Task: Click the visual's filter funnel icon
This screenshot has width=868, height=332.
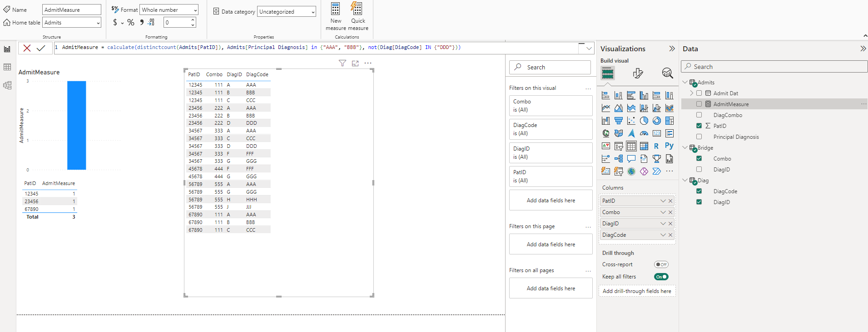Action: [342, 63]
